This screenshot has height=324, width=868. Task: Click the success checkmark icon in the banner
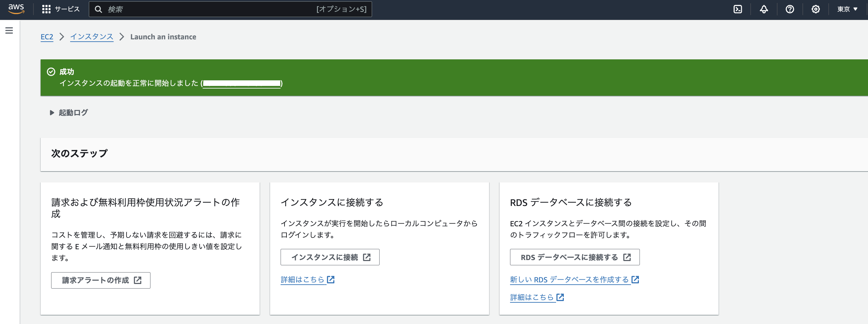51,71
